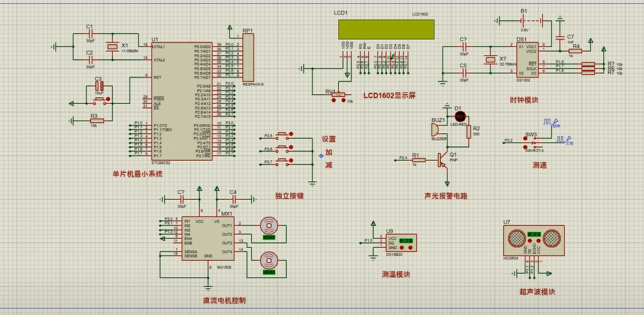Screen dimensions: 644x315
Task: Select the DC motor on OUT4
Action: (269, 261)
